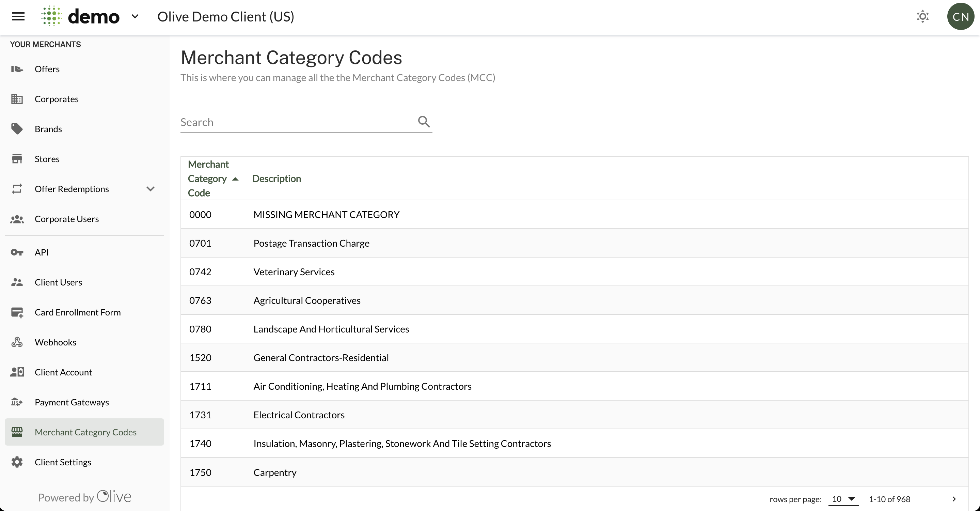Open the Stores menu item

tap(84, 159)
